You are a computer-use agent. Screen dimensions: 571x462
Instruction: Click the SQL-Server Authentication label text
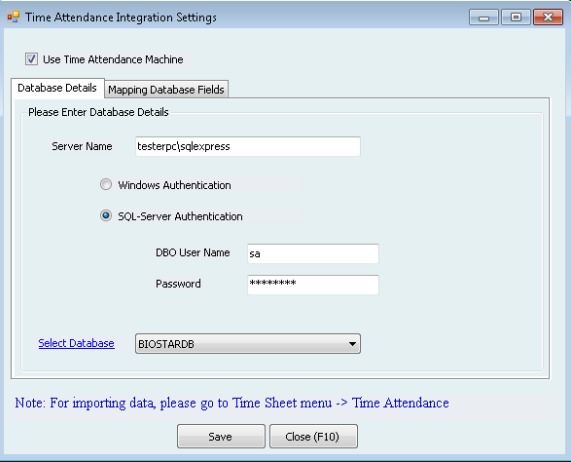tap(180, 216)
